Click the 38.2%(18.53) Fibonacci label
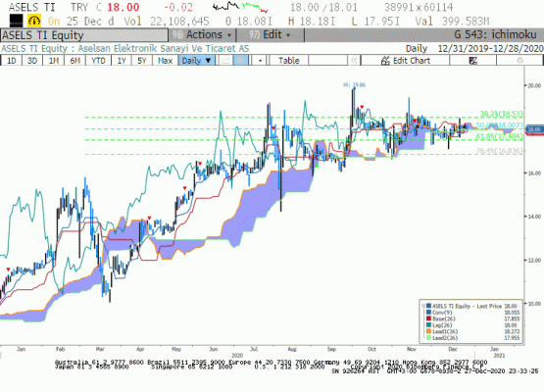Image resolution: width=544 pixels, height=392 pixels. (501, 114)
